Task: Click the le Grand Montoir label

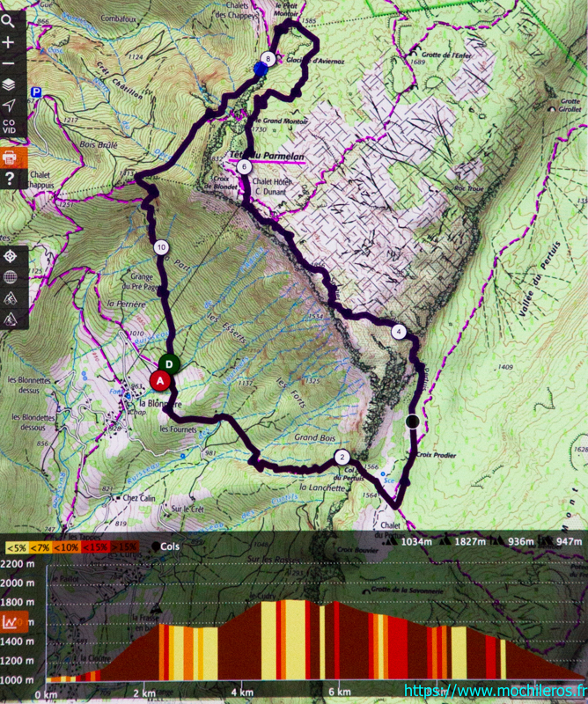Action: pyautogui.click(x=281, y=121)
